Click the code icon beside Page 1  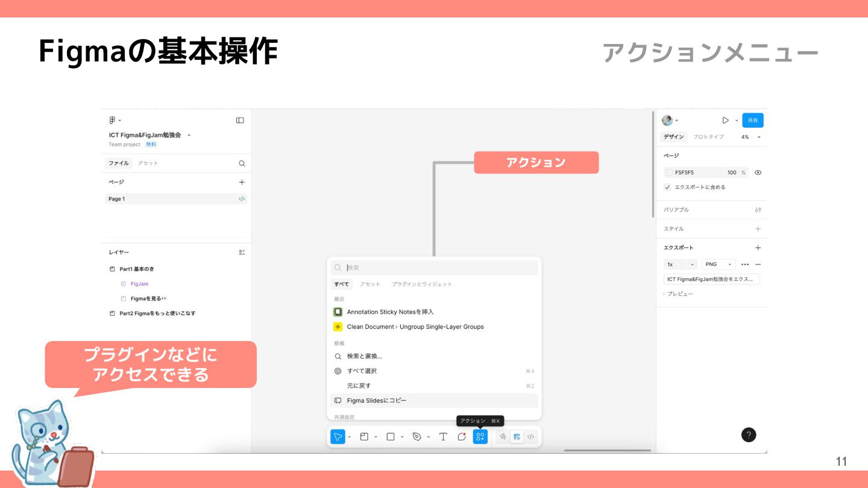coord(242,199)
